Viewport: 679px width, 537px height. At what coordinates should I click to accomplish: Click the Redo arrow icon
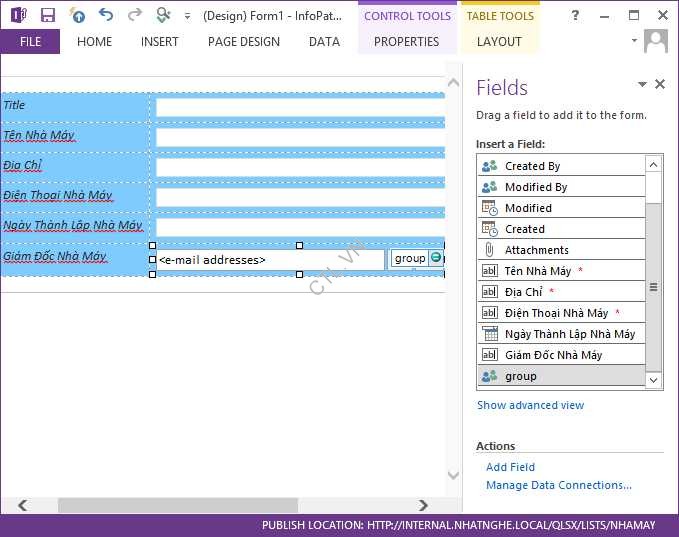pyautogui.click(x=135, y=15)
